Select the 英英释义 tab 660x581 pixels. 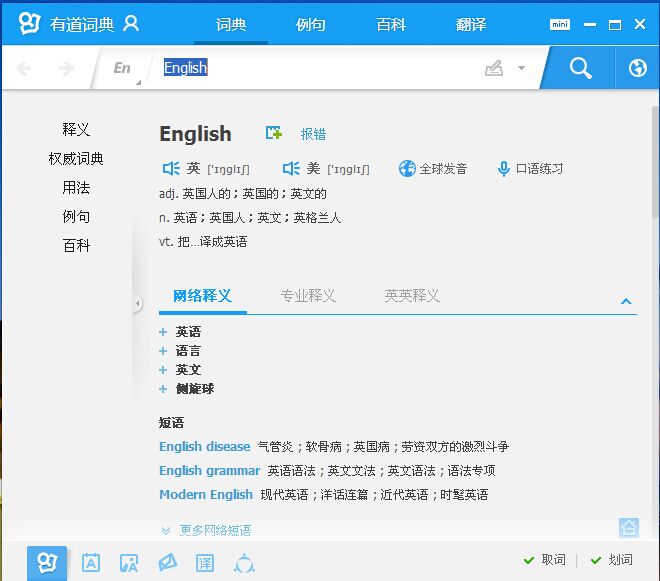point(412,296)
